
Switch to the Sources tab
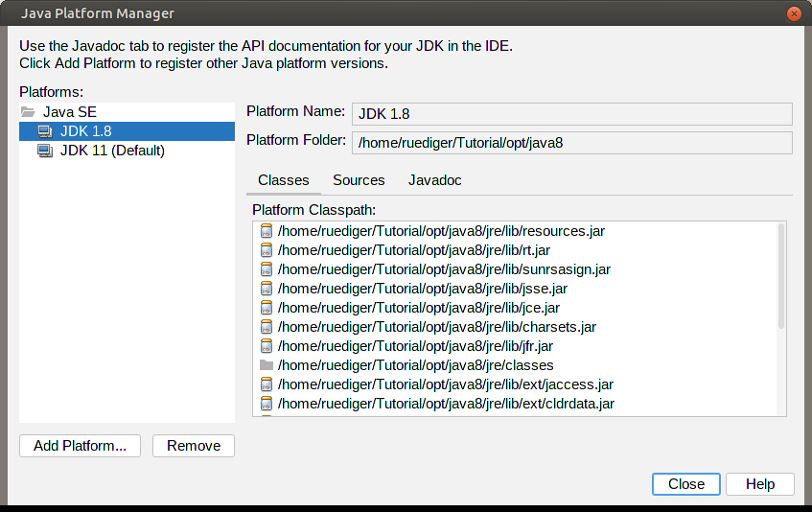pos(359,180)
